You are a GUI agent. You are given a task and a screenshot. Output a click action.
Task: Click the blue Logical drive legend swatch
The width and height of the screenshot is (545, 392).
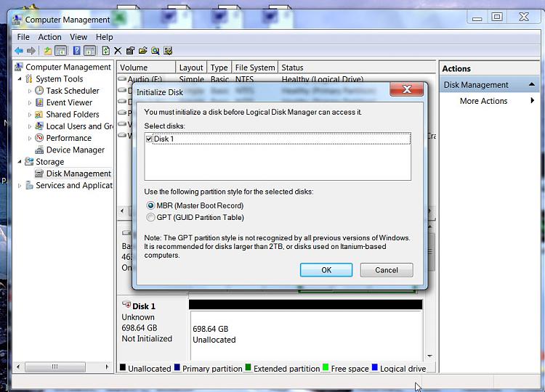pyautogui.click(x=375, y=367)
